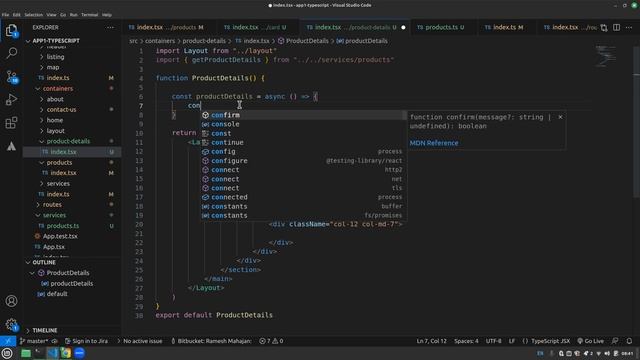
Task: Open Explorer views and more actions ellipsis
Action: 111,27
